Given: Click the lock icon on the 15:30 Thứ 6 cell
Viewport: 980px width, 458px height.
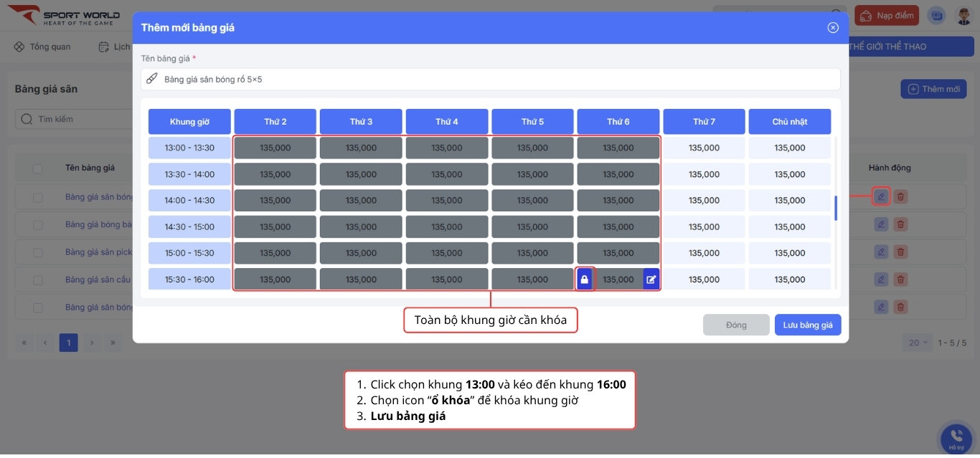Looking at the screenshot, I should point(585,280).
